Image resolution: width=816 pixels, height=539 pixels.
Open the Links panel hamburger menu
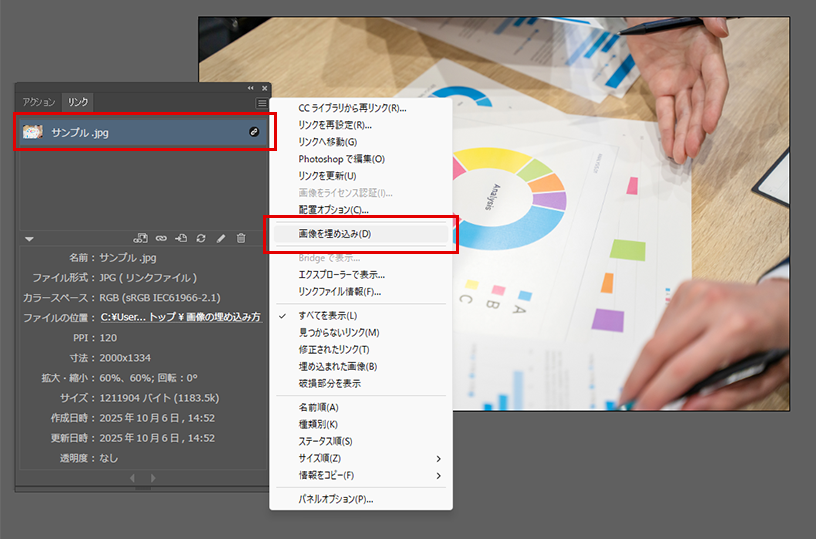[261, 102]
